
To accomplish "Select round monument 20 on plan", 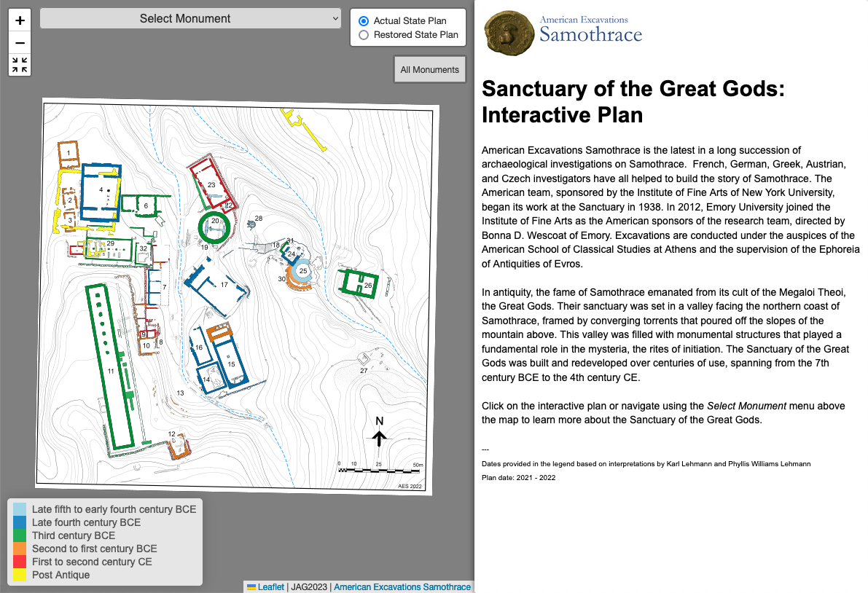I will [x=214, y=227].
